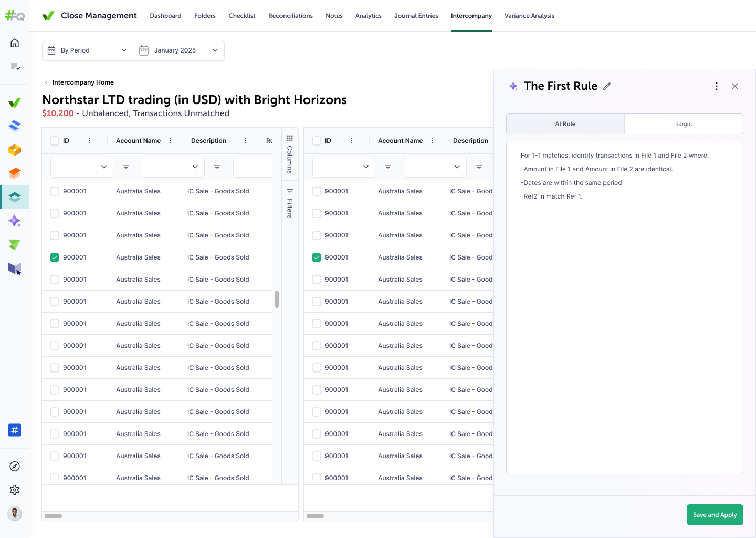Click left table Account Name filter icon

point(217,167)
